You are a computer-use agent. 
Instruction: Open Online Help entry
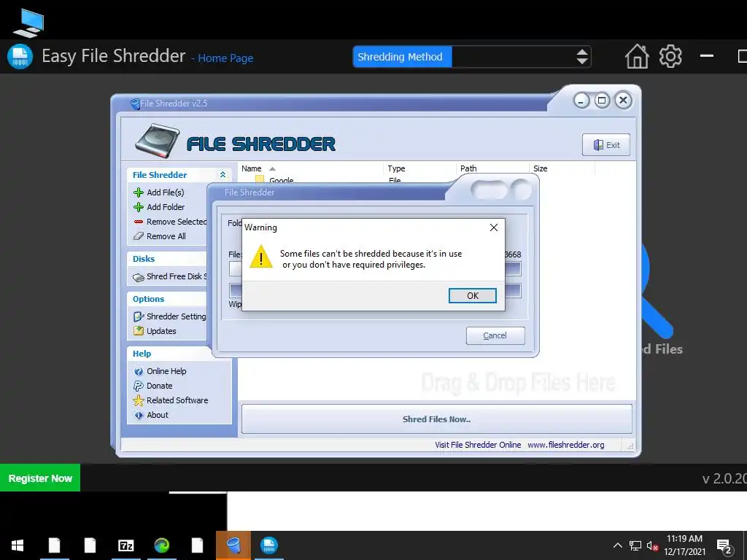pyautogui.click(x=160, y=371)
